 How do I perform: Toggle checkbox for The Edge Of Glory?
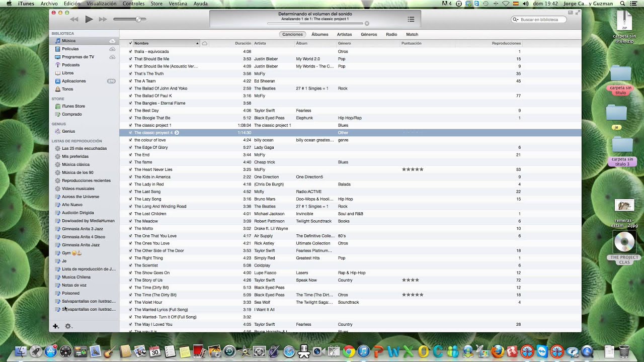click(x=130, y=147)
